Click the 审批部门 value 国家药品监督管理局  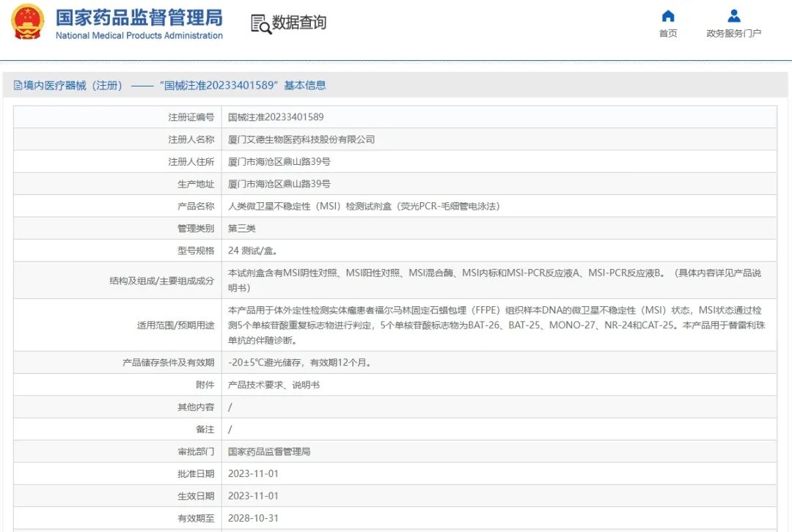tap(269, 451)
